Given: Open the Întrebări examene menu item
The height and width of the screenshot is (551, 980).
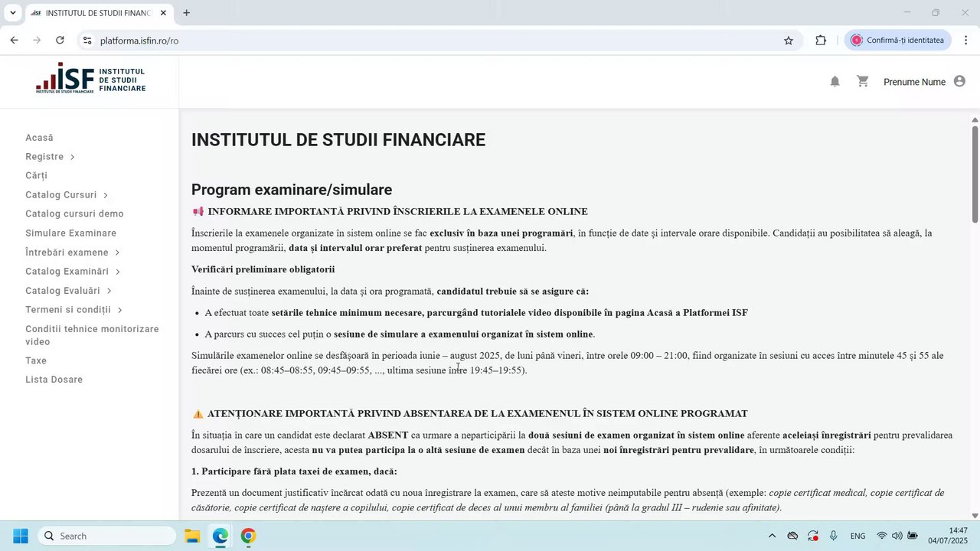Looking at the screenshot, I should [67, 253].
